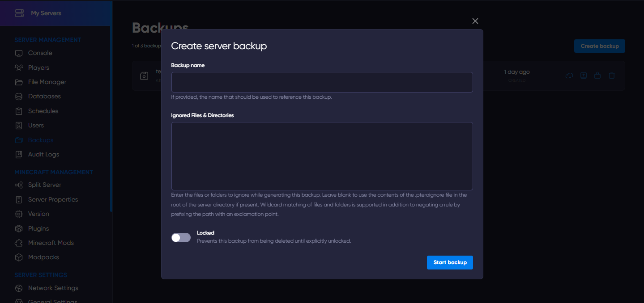This screenshot has width=644, height=303.
Task: Toggle the Locked switch on
Action: click(x=181, y=237)
